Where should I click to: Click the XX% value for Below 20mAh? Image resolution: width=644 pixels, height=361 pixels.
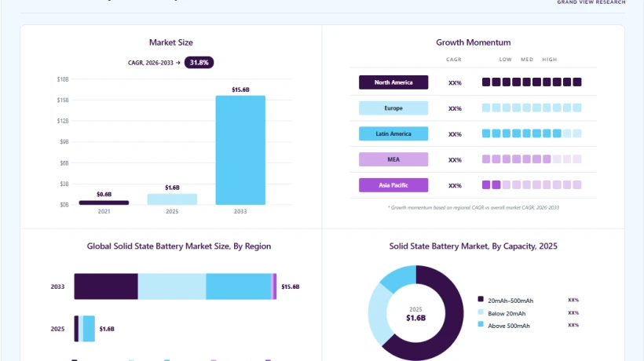point(573,312)
